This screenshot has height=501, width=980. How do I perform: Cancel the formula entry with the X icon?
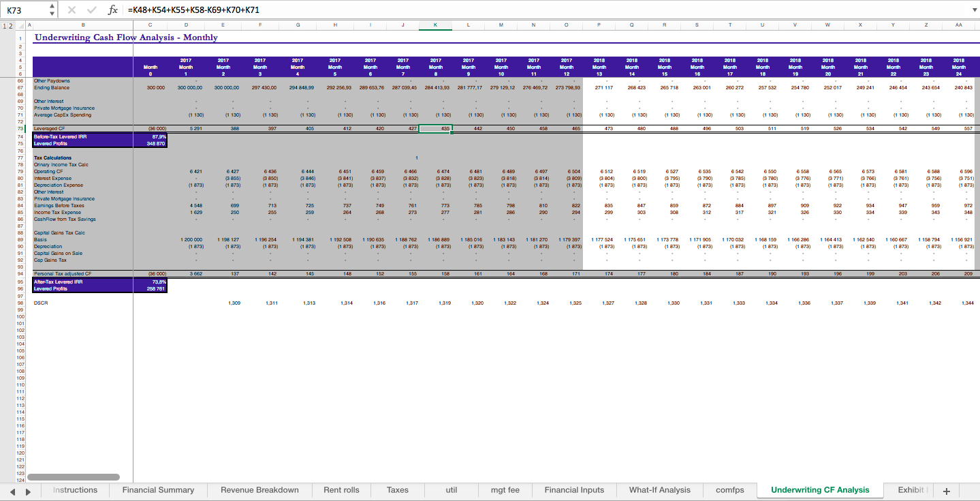point(71,10)
